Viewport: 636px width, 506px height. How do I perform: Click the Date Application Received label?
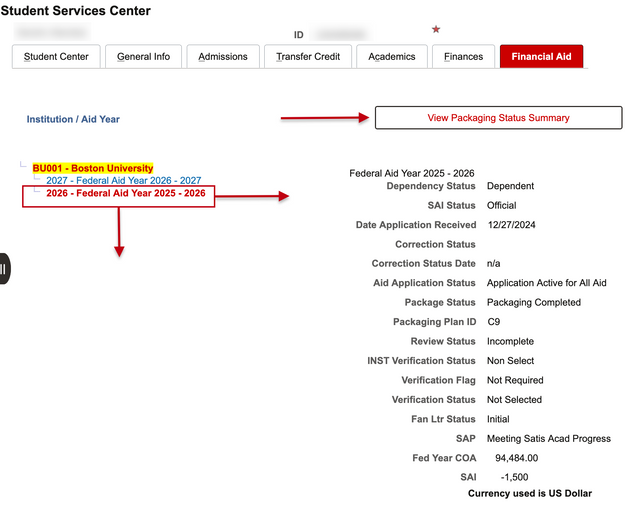coord(416,225)
